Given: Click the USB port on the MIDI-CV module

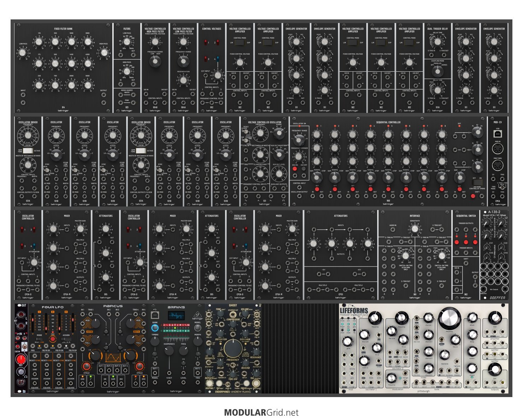Looking at the screenshot, I should [x=497, y=134].
